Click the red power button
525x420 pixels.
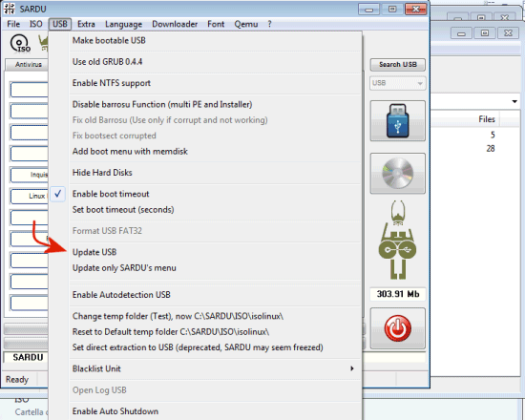pos(397,328)
